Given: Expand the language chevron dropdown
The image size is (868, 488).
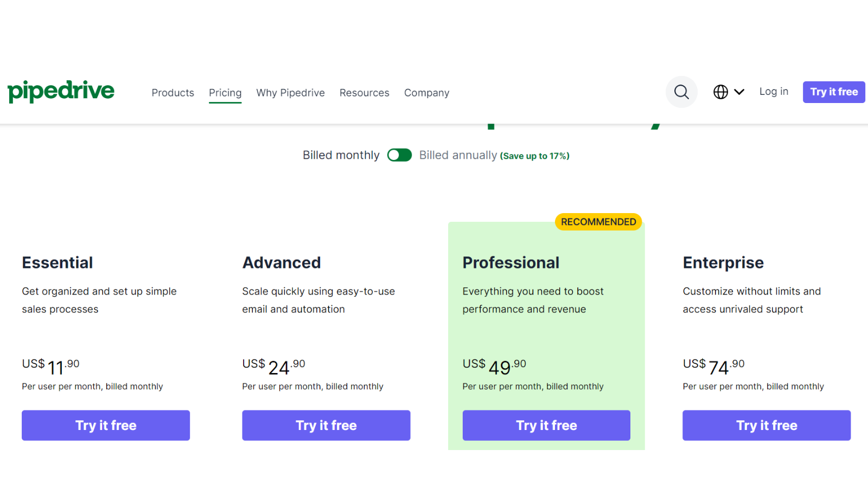Looking at the screenshot, I should click(x=739, y=92).
